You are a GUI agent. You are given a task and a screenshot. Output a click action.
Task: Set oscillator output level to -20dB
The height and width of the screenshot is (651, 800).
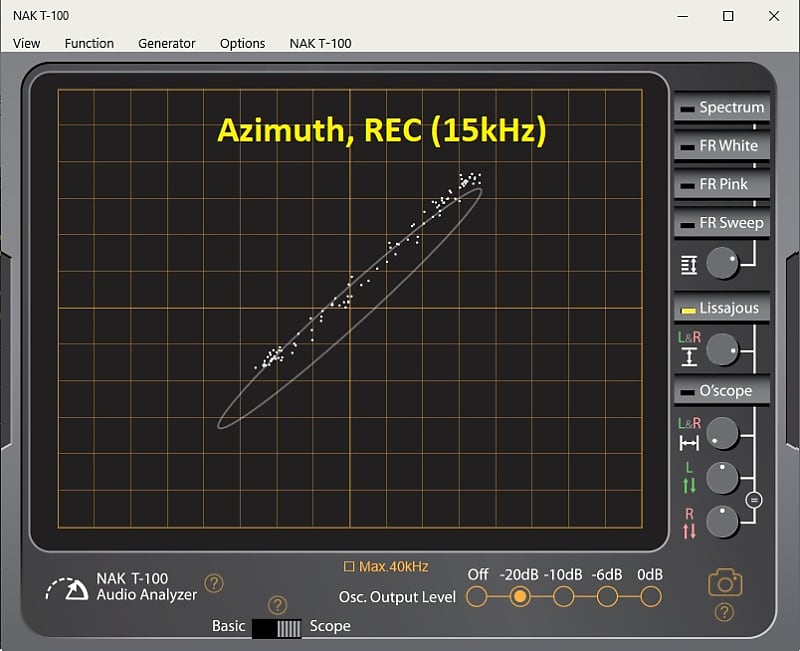coord(520,596)
